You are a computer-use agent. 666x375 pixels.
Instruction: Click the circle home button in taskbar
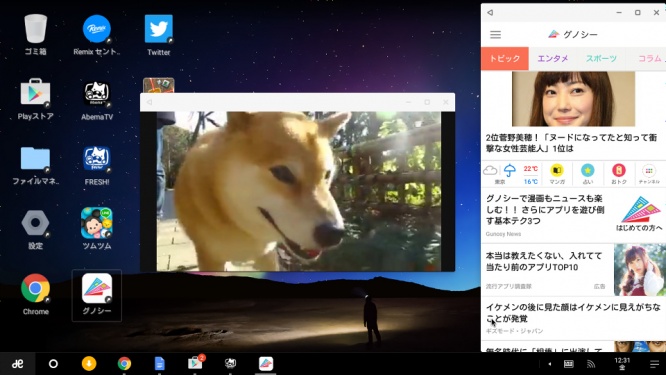click(53, 364)
